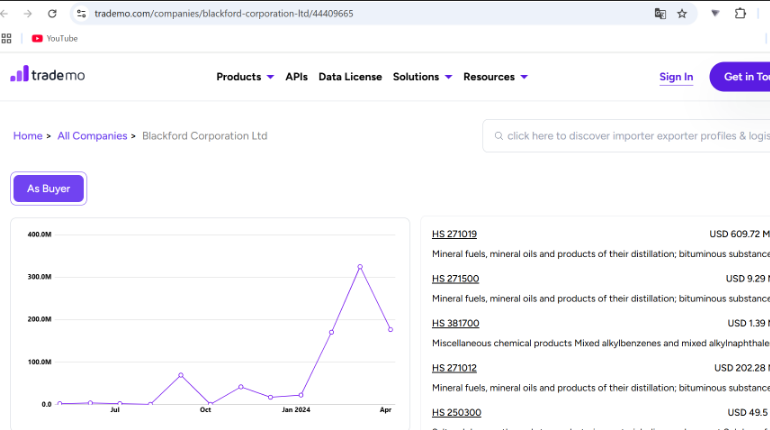770x430 pixels.
Task: Open the HS 271019 link
Action: click(454, 234)
